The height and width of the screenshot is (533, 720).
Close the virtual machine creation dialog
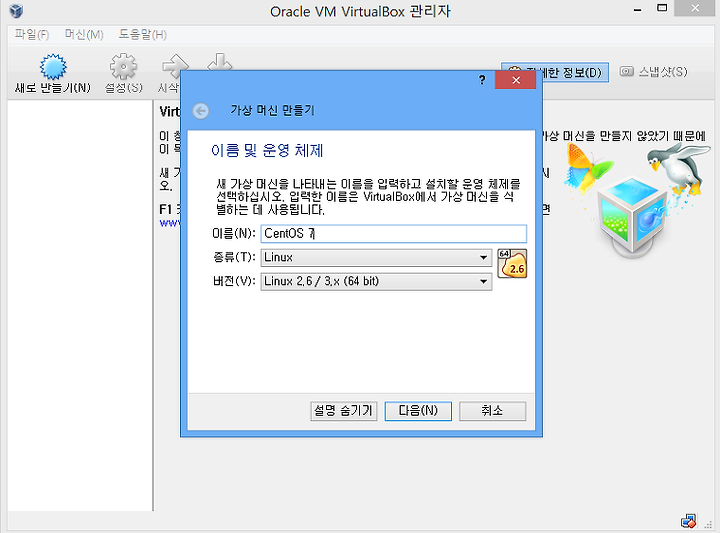point(516,80)
